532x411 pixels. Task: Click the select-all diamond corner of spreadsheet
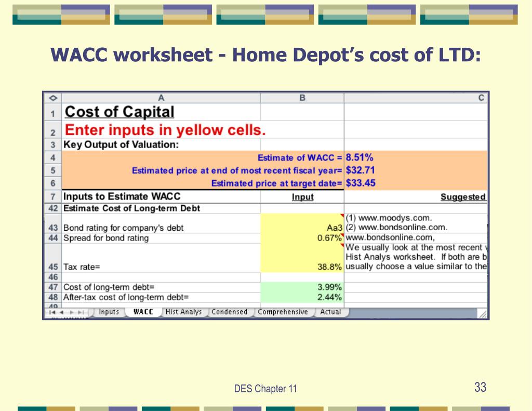coord(53,98)
